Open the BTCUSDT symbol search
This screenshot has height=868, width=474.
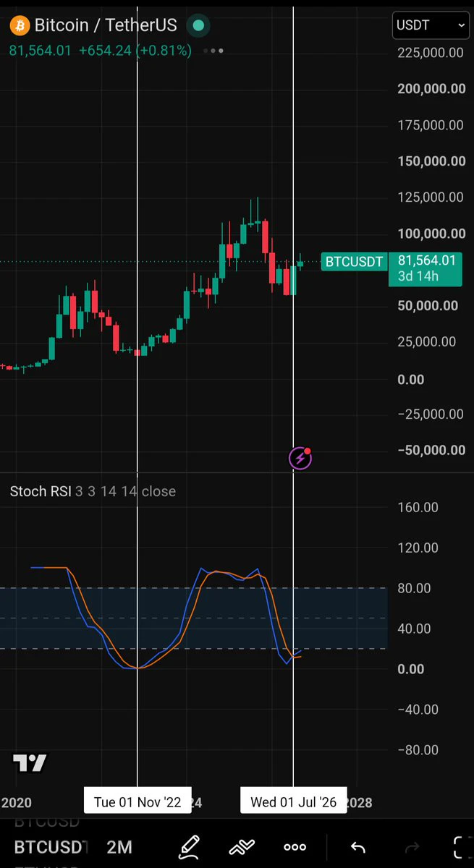tap(51, 846)
